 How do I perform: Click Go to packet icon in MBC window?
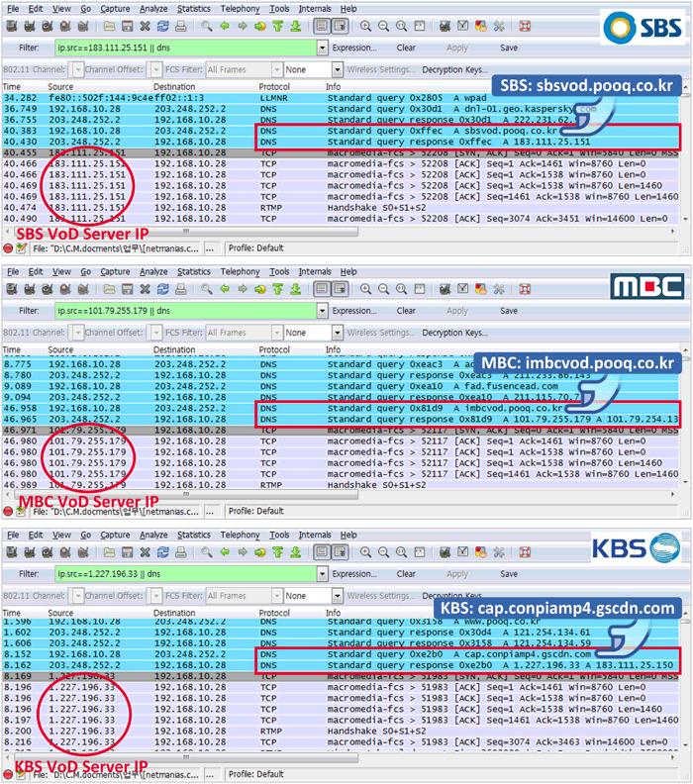260,288
